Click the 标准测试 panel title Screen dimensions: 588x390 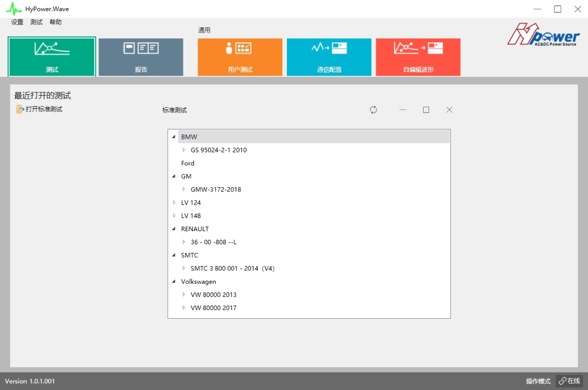tap(174, 110)
